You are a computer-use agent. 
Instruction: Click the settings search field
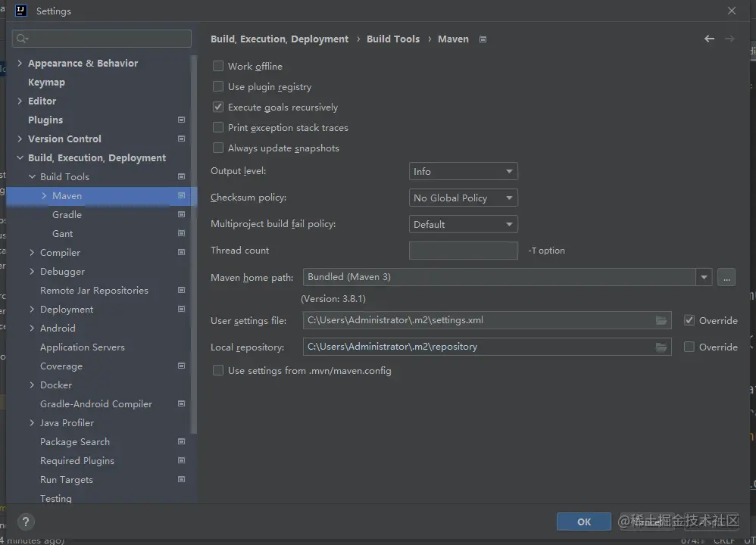coord(102,39)
